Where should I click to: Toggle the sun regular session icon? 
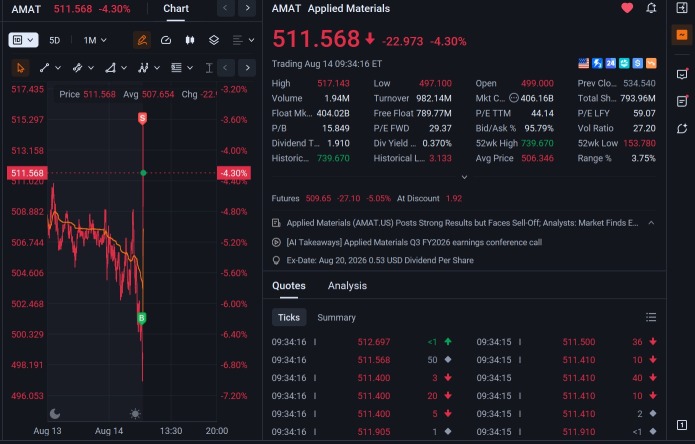coord(135,414)
